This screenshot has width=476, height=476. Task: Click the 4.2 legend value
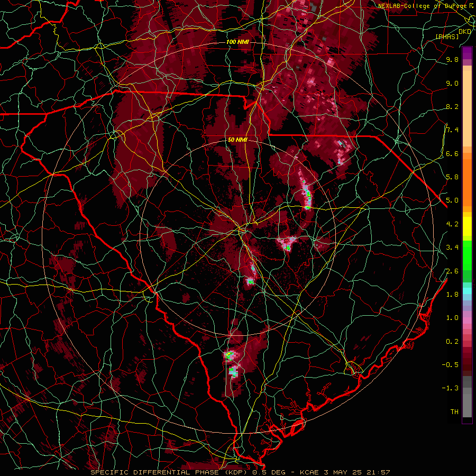point(452,224)
